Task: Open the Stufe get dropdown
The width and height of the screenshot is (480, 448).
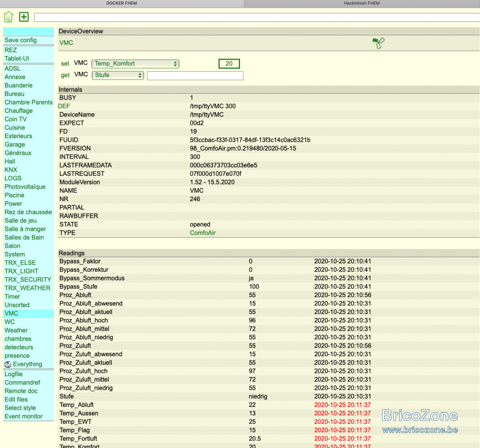Action: click(x=118, y=75)
